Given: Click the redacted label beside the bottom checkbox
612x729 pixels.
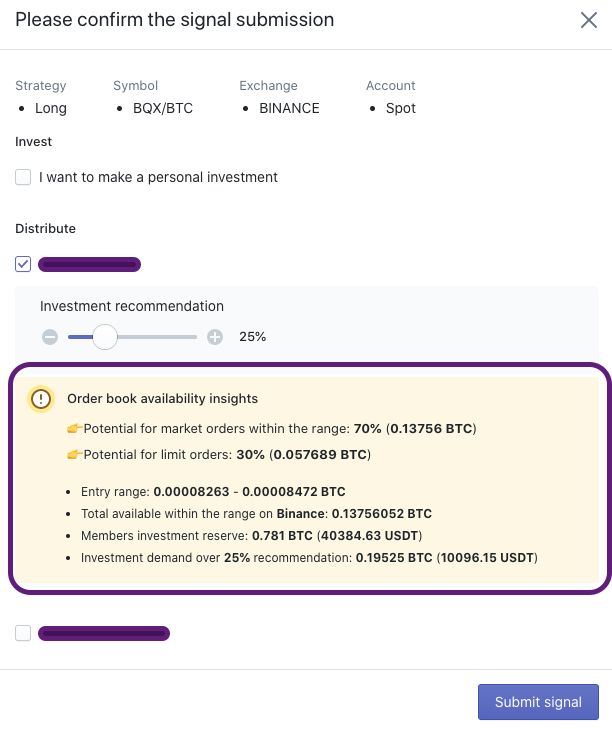Looking at the screenshot, I should click(x=103, y=633).
